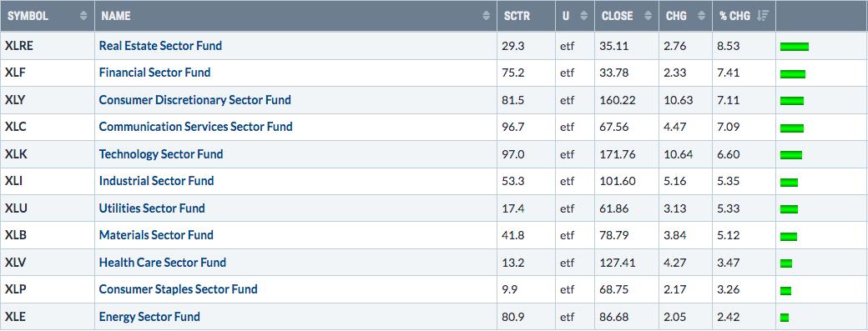Open Real Estate Sector Fund link
The height and width of the screenshot is (331, 868).
point(160,46)
